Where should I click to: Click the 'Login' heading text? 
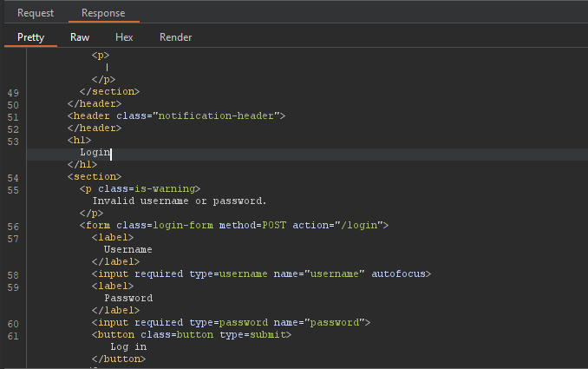pyautogui.click(x=95, y=153)
